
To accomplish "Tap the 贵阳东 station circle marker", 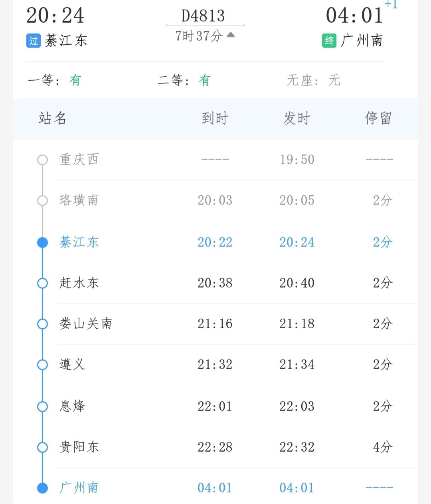I will 42,447.
